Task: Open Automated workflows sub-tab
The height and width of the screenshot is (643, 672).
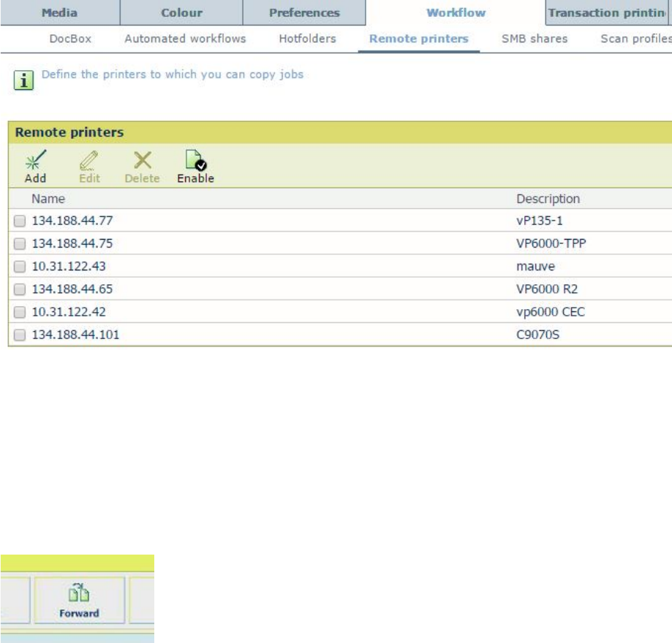Action: 185,39
